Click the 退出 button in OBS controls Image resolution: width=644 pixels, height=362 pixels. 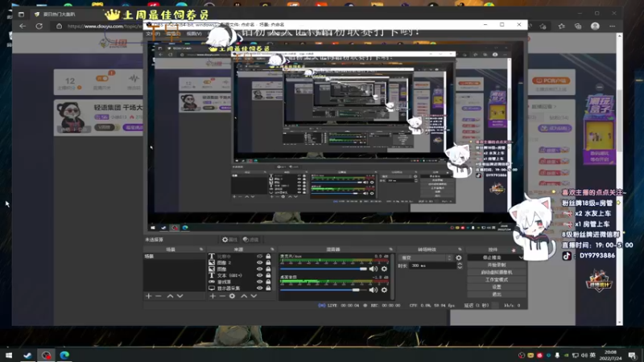497,294
